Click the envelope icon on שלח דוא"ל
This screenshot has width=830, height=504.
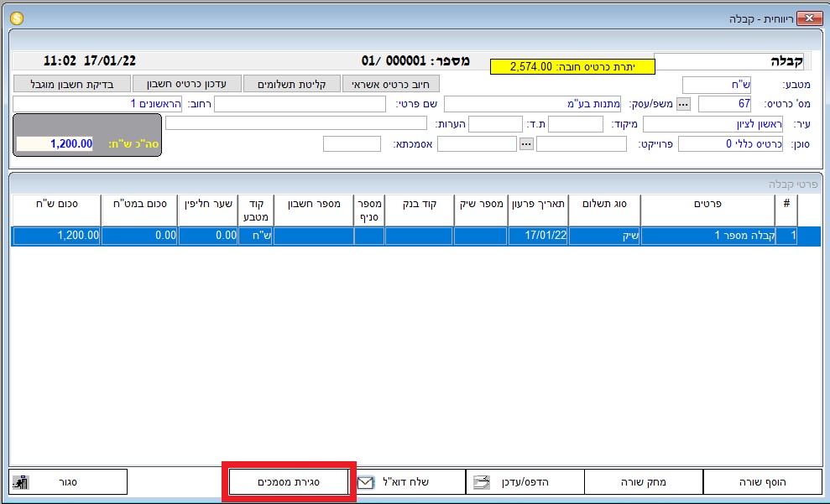[366, 482]
